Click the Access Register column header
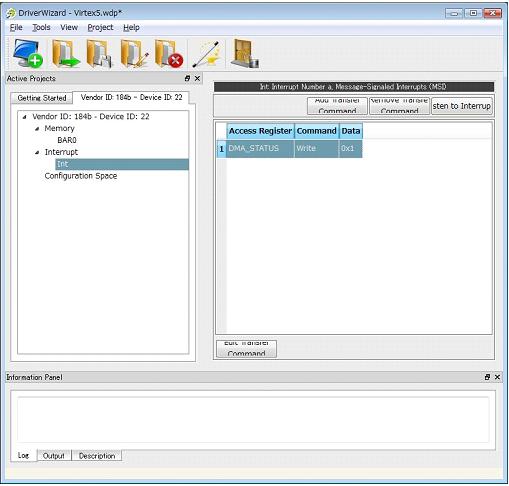Viewport: 509px width, 486px height. click(x=260, y=131)
